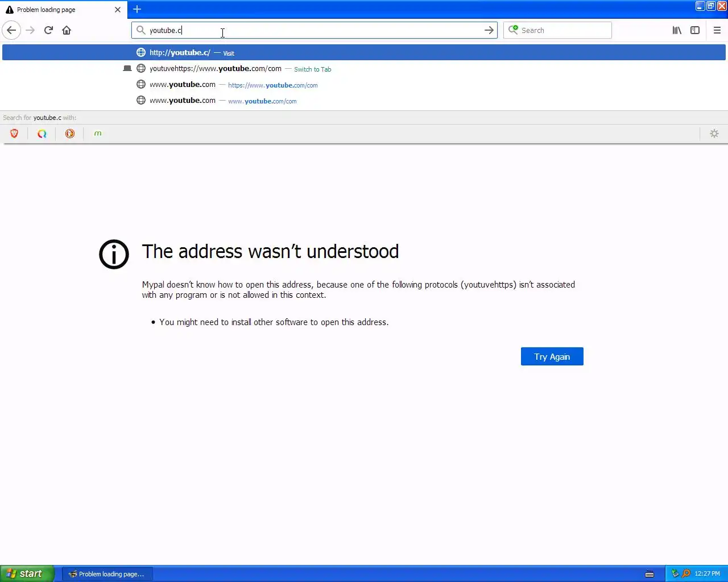This screenshot has width=728, height=582.
Task: Click the heading The address wasn't understood
Action: (x=270, y=251)
